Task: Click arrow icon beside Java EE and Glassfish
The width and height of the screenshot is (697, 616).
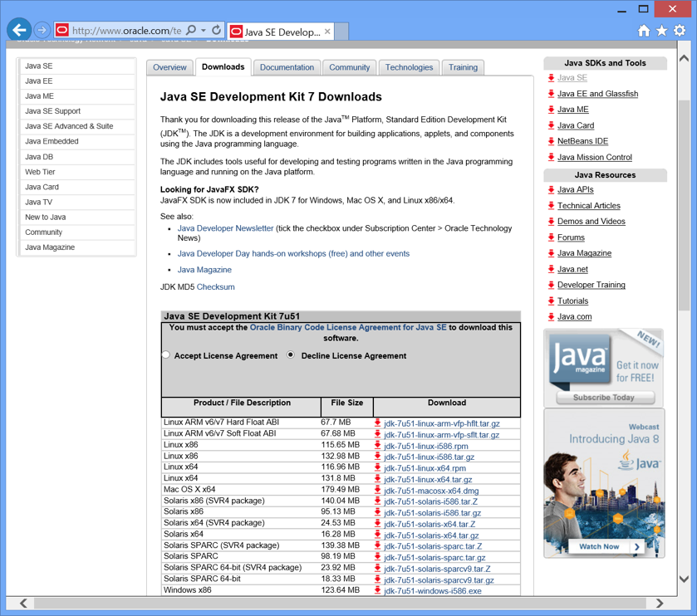Action: [x=551, y=94]
